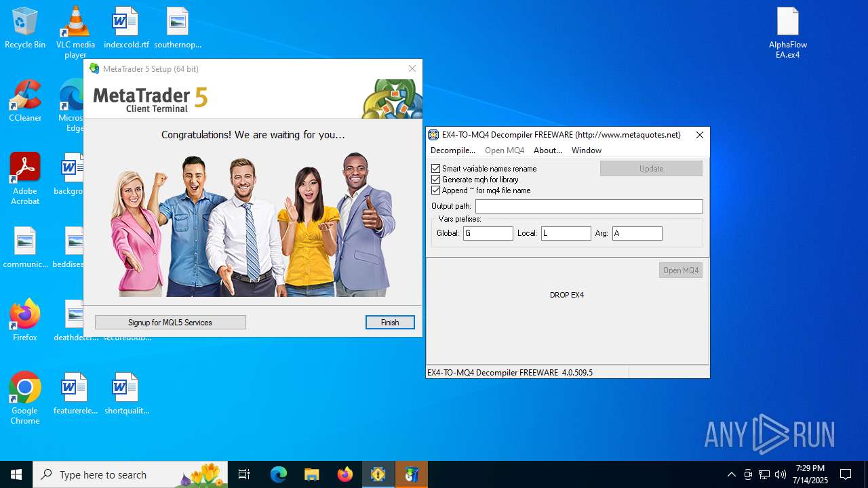Show hidden system tray icons
Screen dimensions: 868x488
[x=731, y=474]
